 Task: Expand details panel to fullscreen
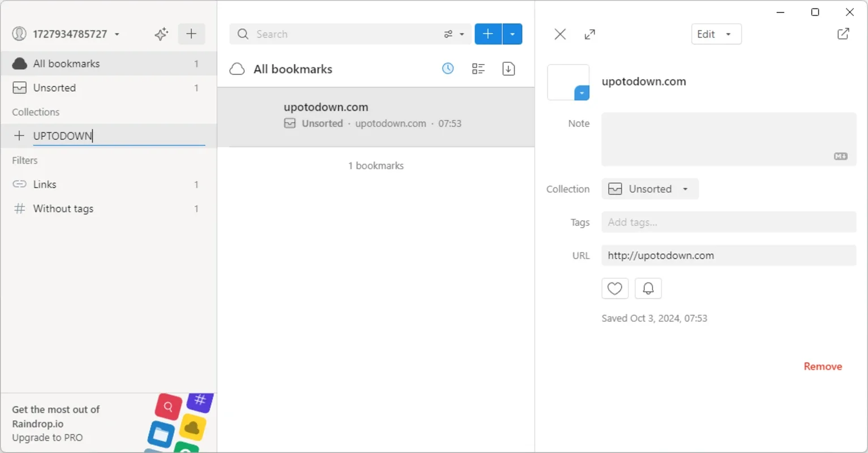click(x=590, y=34)
